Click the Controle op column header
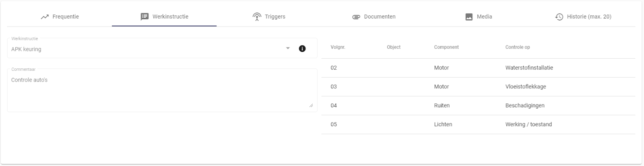 point(517,47)
